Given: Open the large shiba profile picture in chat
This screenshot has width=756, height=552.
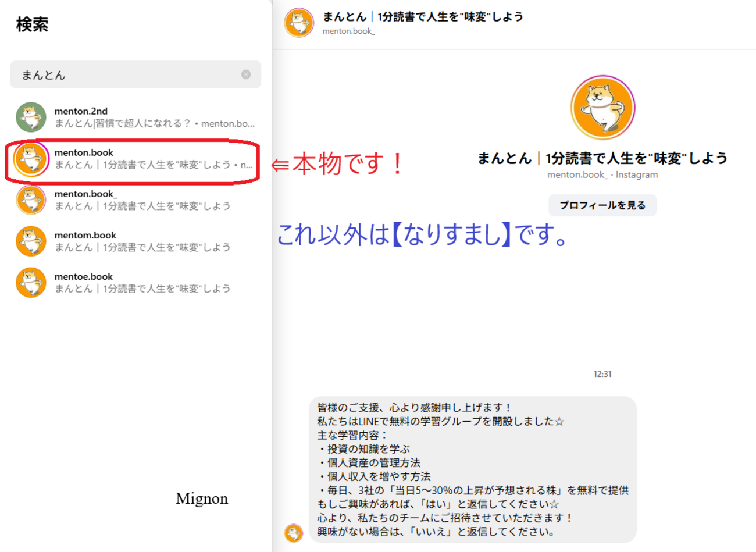Looking at the screenshot, I should [x=602, y=108].
